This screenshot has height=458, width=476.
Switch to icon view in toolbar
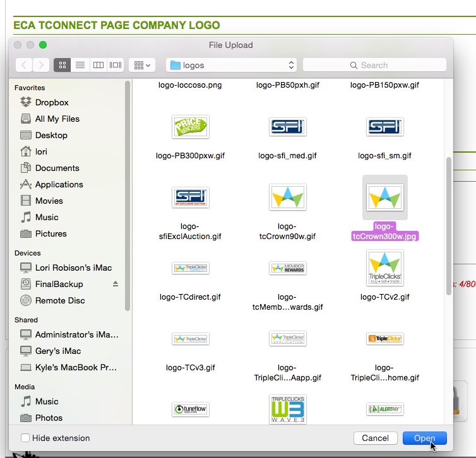(x=62, y=65)
